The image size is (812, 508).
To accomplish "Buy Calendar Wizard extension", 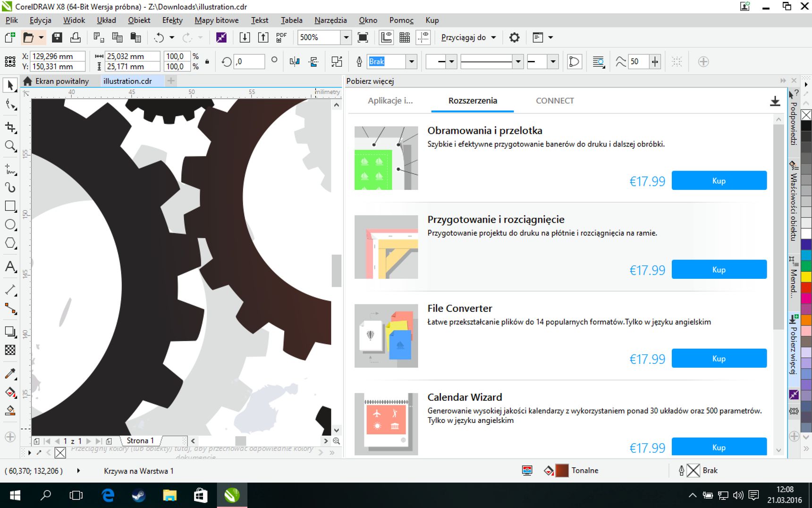I will pyautogui.click(x=719, y=447).
